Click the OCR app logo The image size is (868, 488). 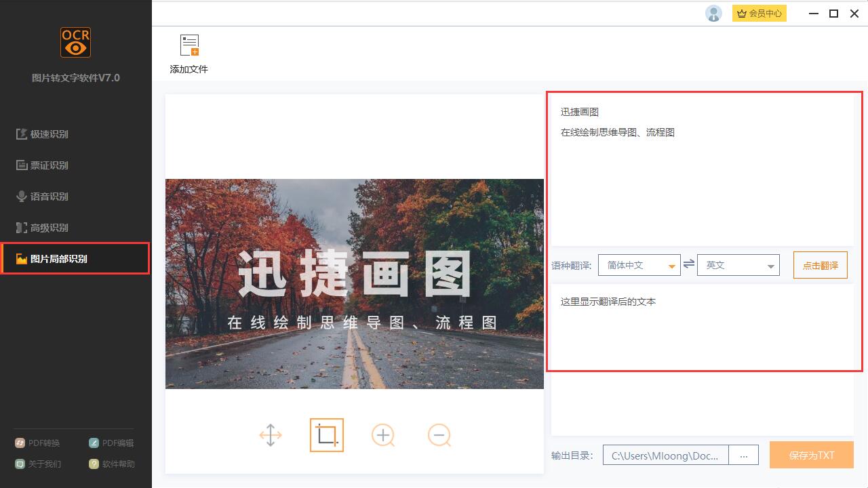tap(75, 43)
